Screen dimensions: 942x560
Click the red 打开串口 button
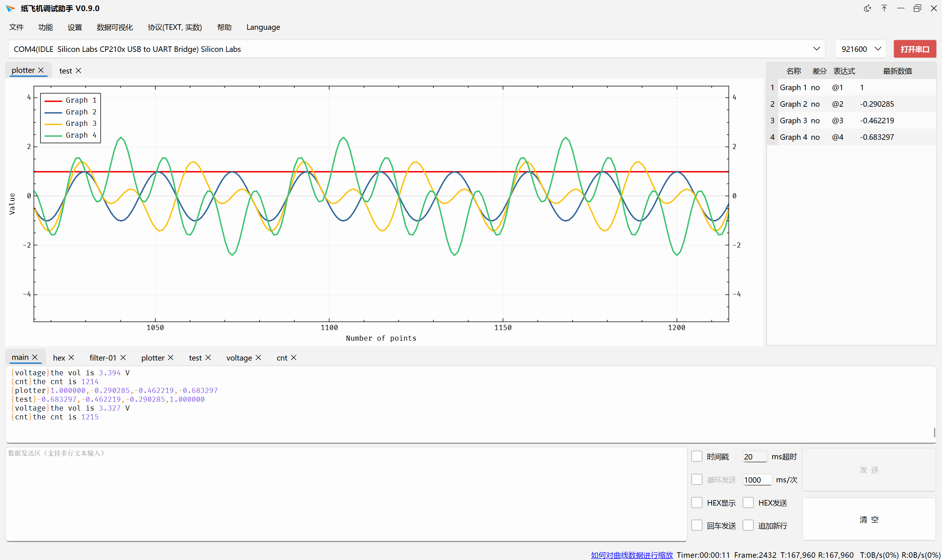click(914, 49)
